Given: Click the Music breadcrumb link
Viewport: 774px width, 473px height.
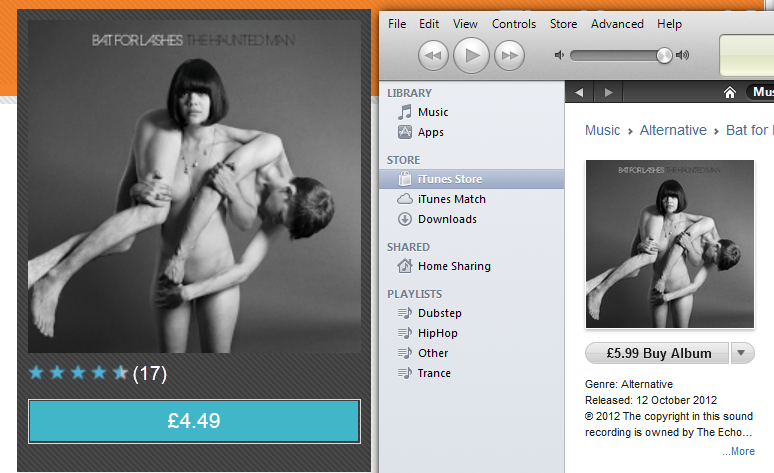Looking at the screenshot, I should [602, 130].
